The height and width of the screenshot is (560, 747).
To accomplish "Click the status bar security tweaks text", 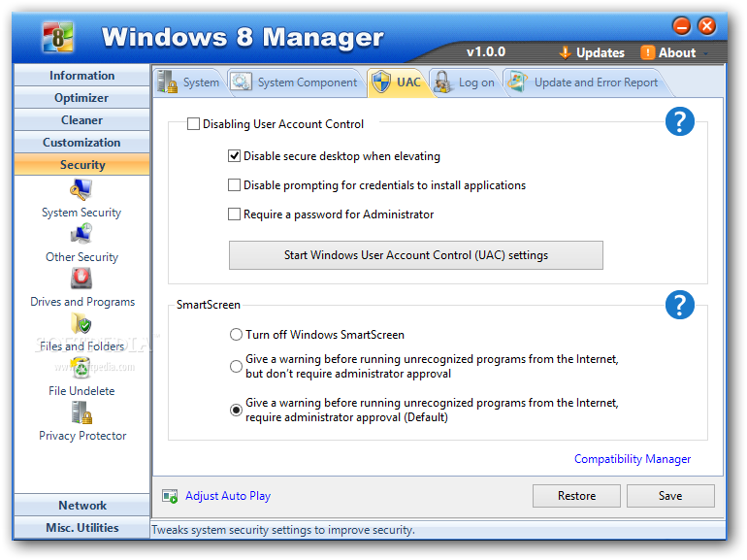I will pos(283,530).
